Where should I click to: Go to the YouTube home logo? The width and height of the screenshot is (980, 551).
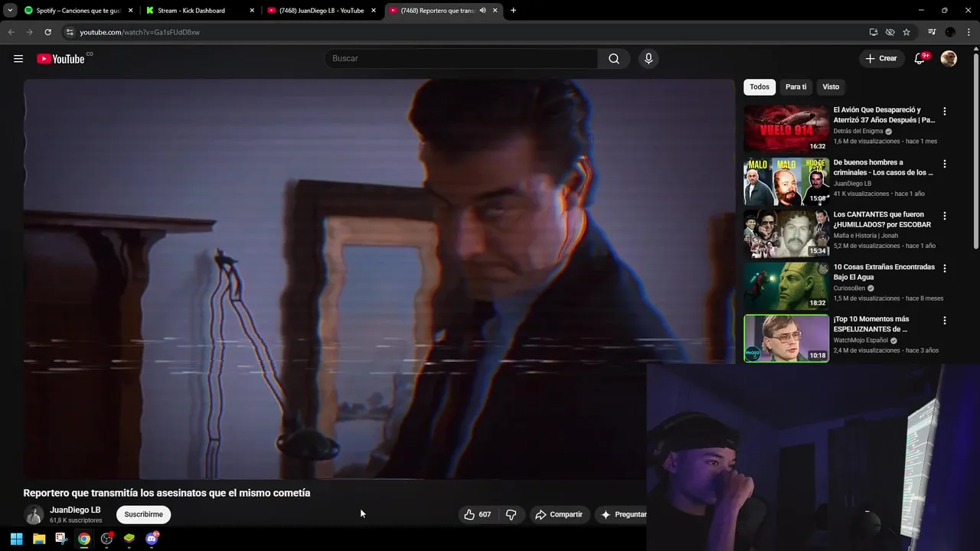[60, 59]
